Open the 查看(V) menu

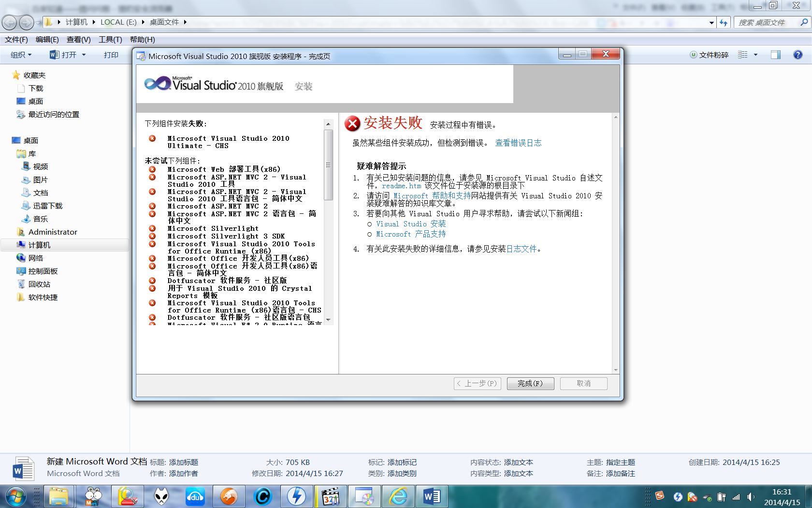coord(79,40)
